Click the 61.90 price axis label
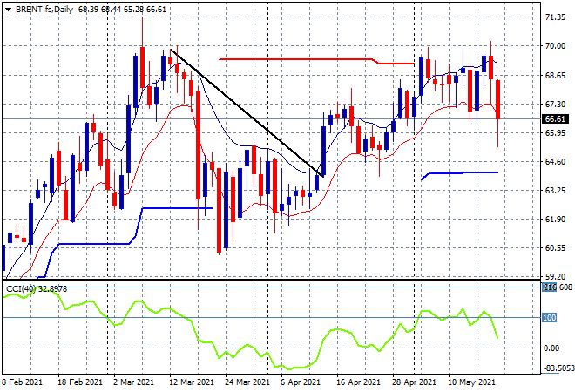575x392 pixels. (555, 219)
